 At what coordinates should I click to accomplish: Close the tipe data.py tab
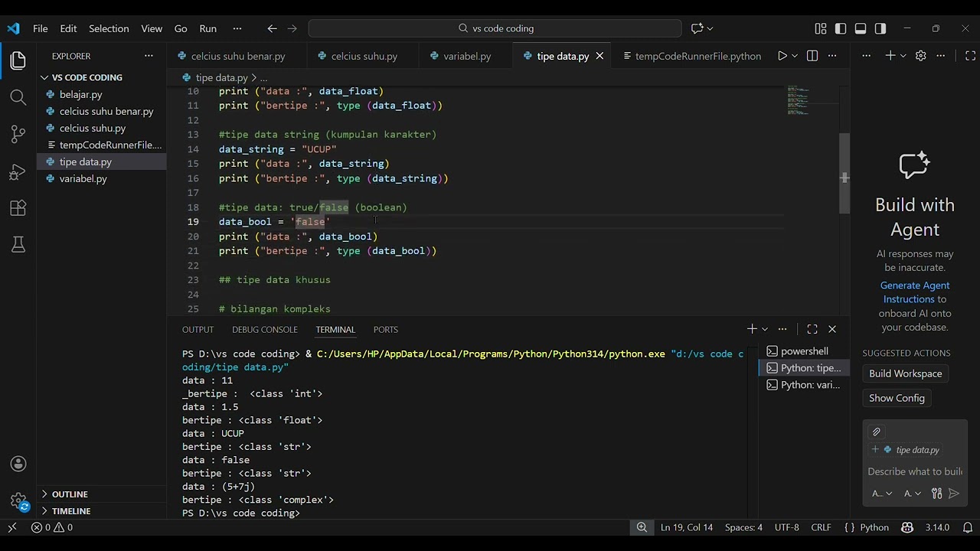599,56
